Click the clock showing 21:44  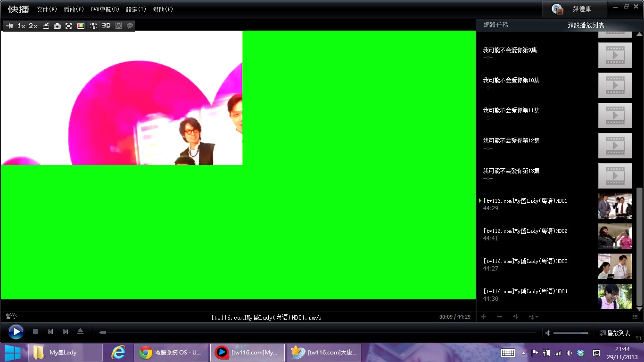tap(622, 353)
